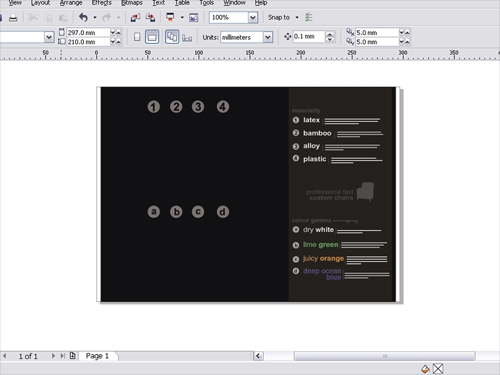Click the horizontal scrollbar left arrow
Viewport: 500px width, 375px height.
point(258,356)
